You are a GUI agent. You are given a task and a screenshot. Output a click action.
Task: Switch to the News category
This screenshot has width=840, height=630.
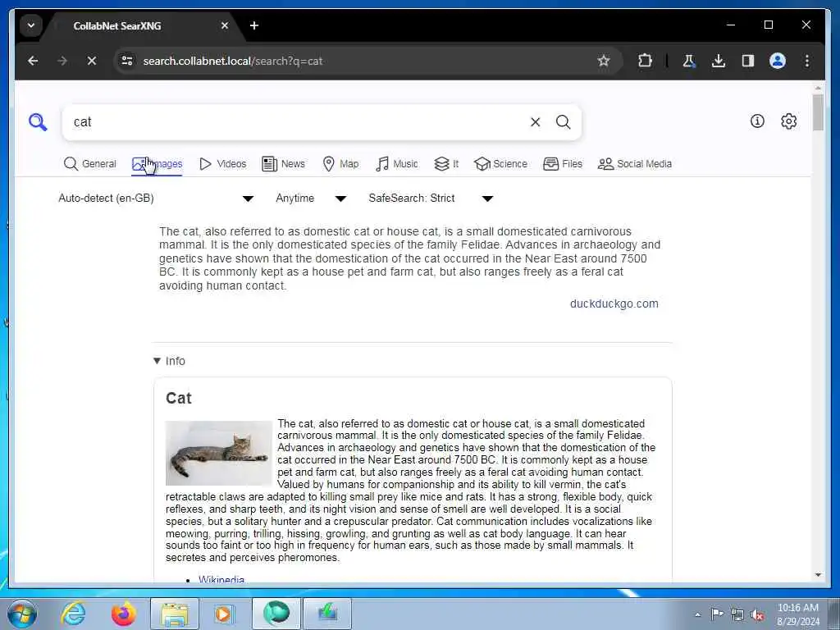click(283, 164)
